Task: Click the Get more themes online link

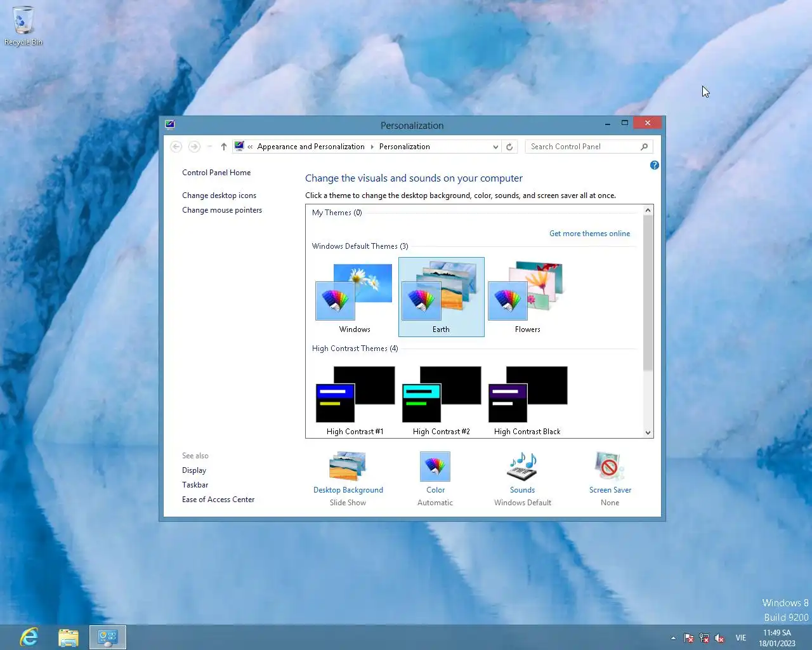Action: click(590, 234)
